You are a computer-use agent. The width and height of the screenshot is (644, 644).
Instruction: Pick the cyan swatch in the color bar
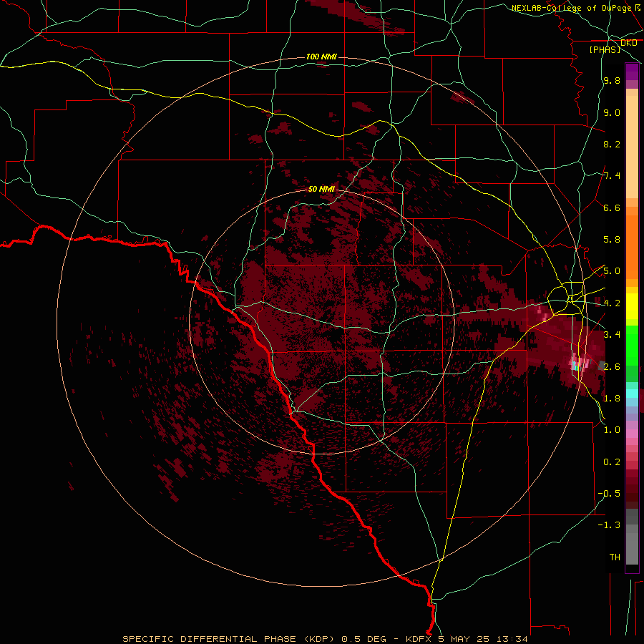coord(632,393)
